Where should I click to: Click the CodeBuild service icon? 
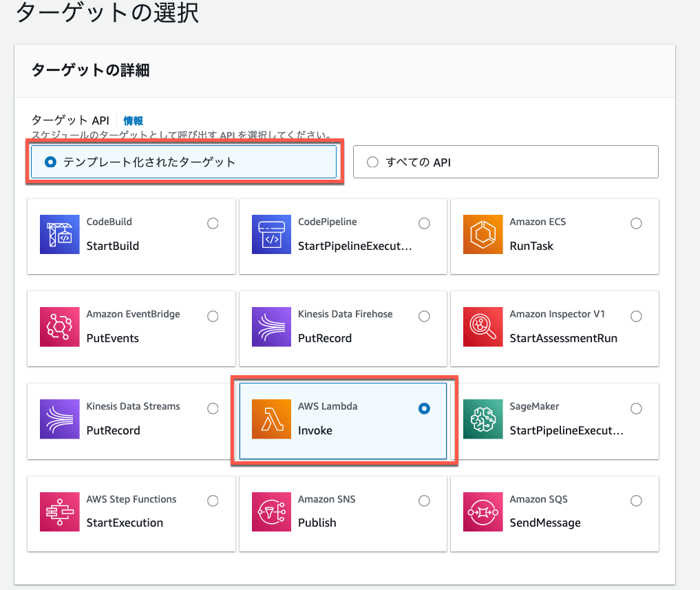[59, 233]
